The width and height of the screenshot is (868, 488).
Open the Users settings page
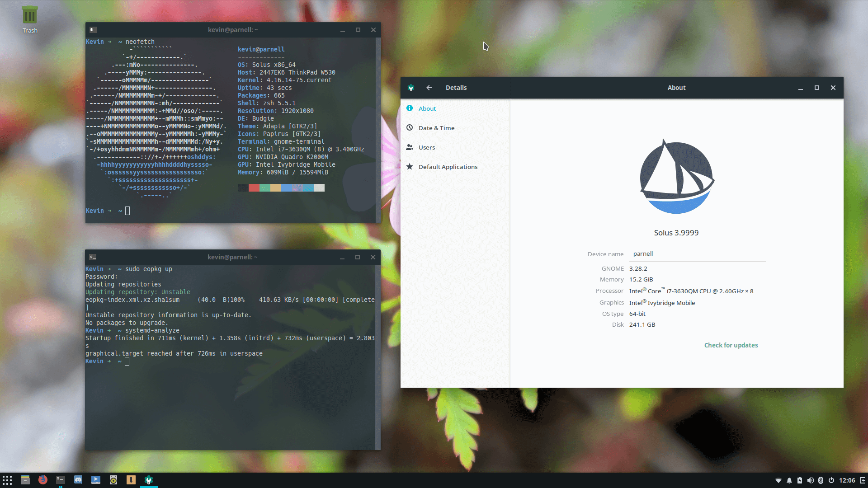tap(455, 147)
